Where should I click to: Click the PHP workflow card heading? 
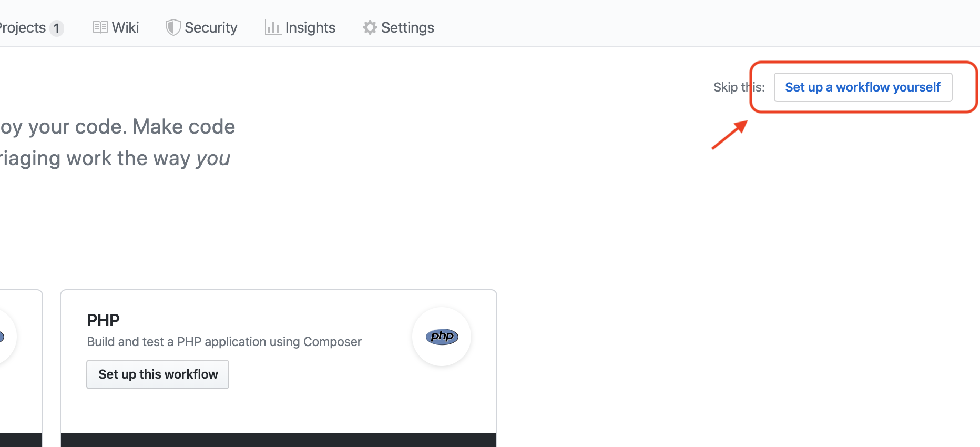point(103,319)
